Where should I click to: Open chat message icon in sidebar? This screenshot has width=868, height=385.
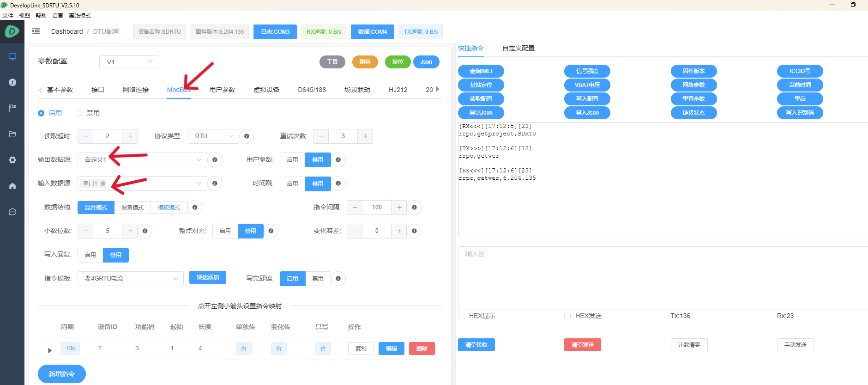coord(12,212)
